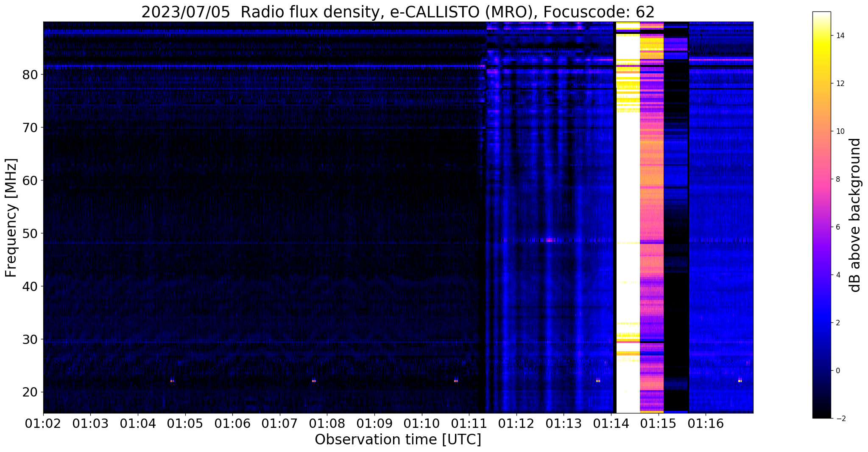Viewport: 868px width, 452px height.
Task: Click the colorbar tick label 8
Action: tap(837, 179)
